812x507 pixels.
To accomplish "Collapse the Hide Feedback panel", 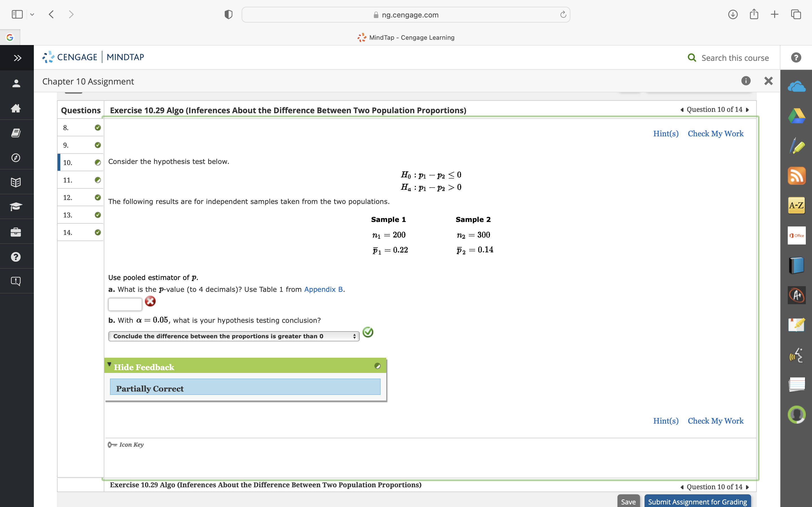I will point(144,367).
